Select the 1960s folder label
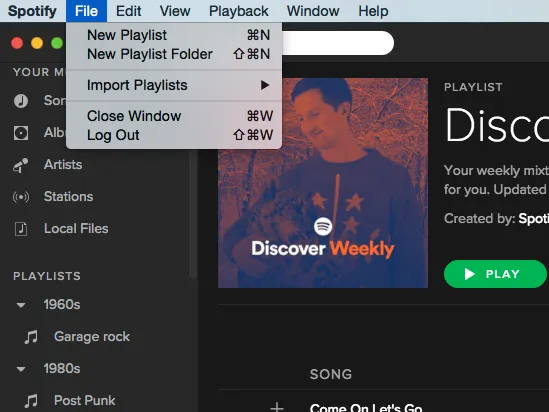The image size is (549, 412). pos(62,305)
